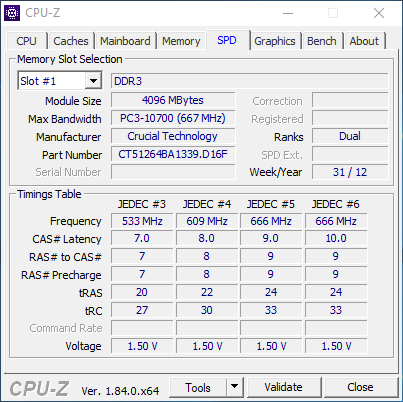Switch to the Bench tab
The image size is (403, 402).
(322, 41)
